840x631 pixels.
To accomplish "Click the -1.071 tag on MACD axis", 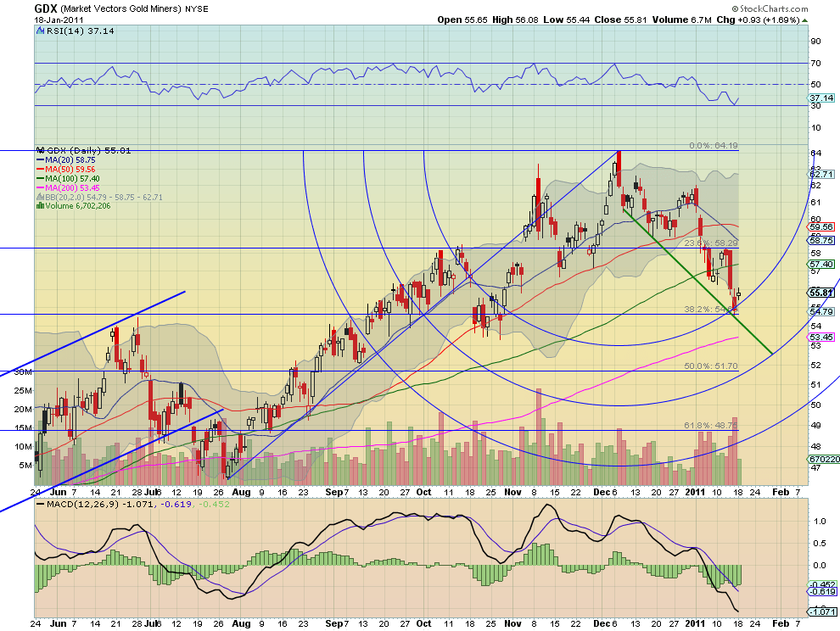I will pos(822,611).
